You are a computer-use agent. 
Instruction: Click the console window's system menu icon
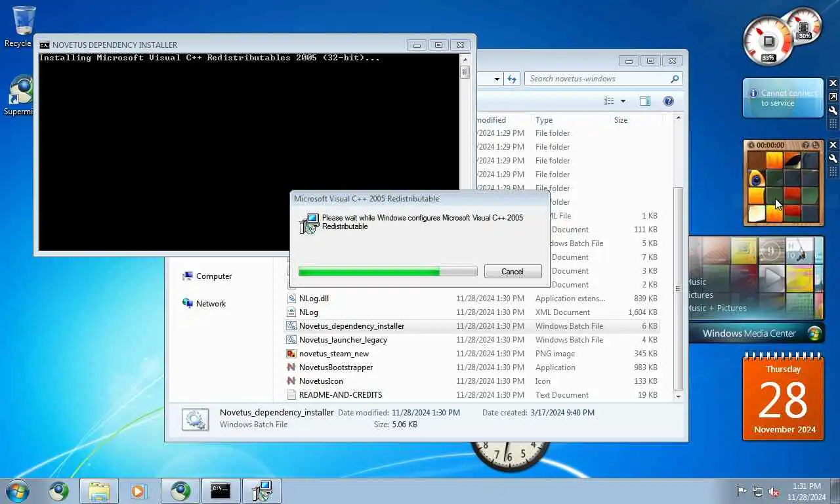44,45
